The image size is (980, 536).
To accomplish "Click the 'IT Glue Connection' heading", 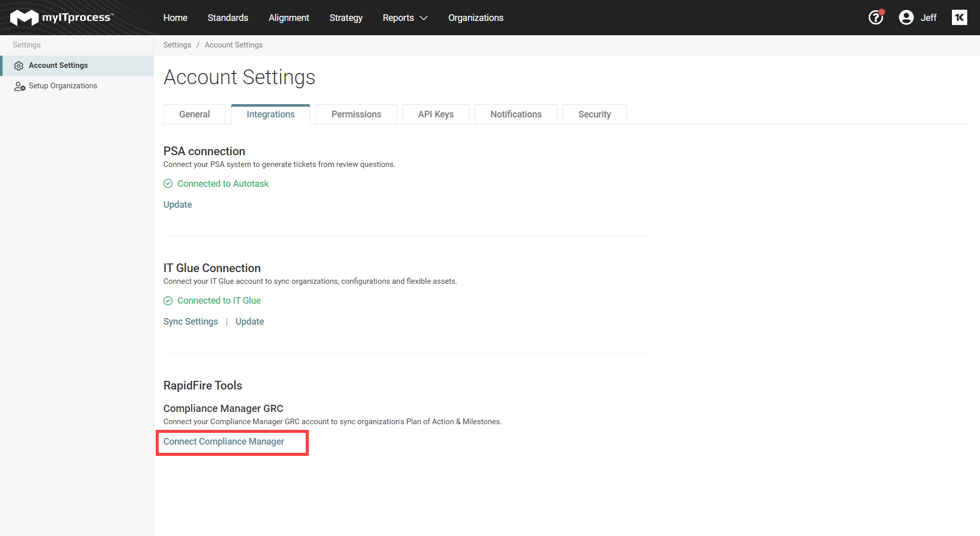I will click(x=212, y=268).
